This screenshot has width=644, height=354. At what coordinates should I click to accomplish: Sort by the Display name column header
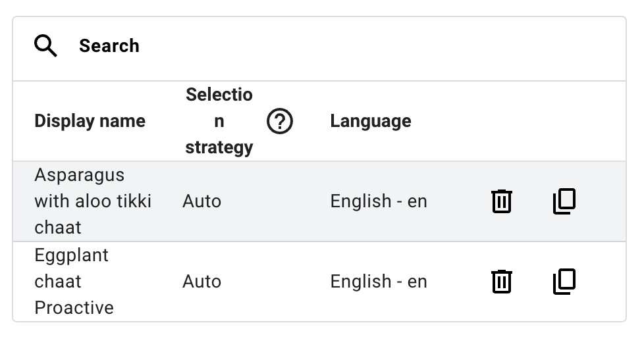tap(90, 121)
